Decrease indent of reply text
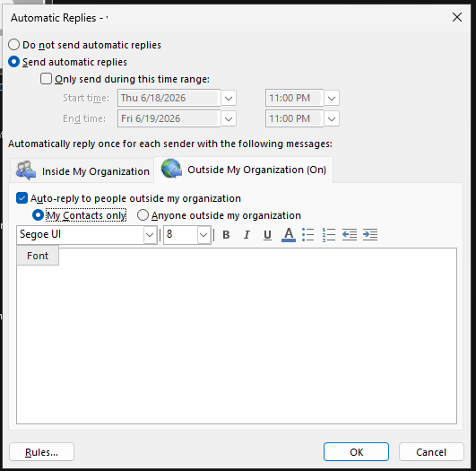 click(x=350, y=234)
